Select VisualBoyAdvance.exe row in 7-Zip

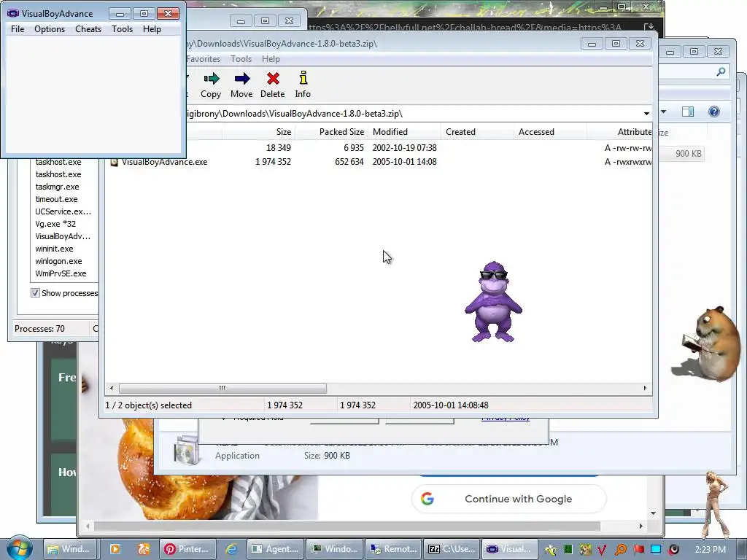pyautogui.click(x=379, y=162)
